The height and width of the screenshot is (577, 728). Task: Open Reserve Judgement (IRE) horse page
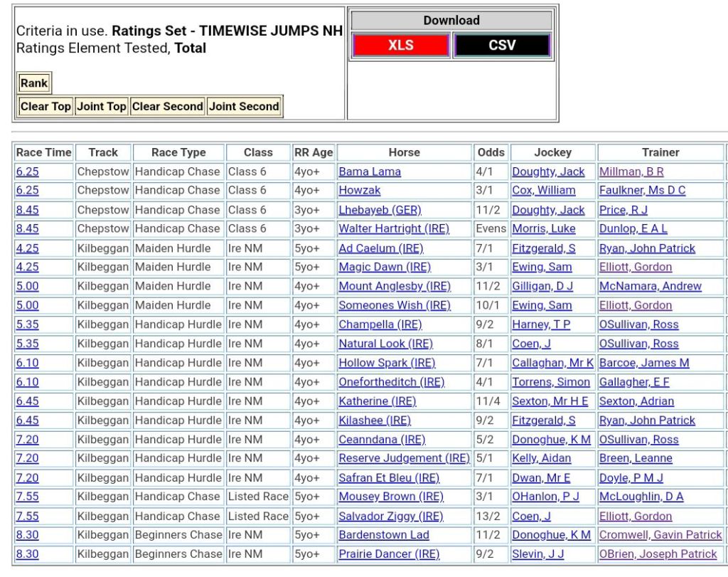404,458
